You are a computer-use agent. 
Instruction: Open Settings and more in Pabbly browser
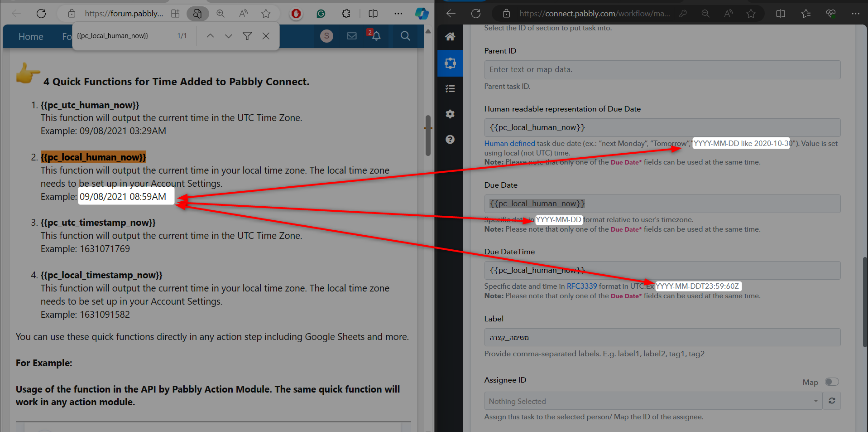point(855,14)
